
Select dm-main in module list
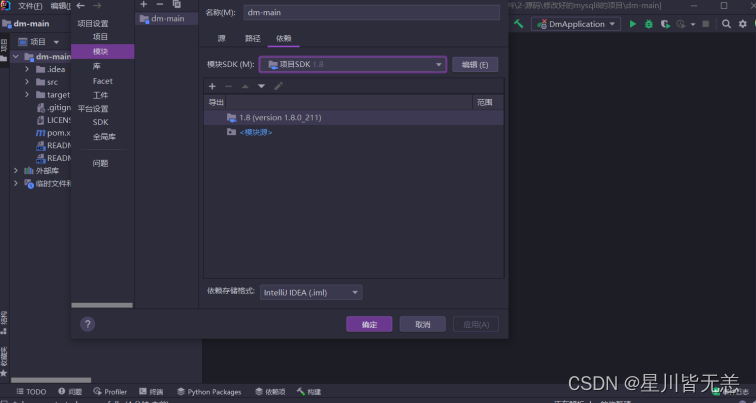pos(167,19)
